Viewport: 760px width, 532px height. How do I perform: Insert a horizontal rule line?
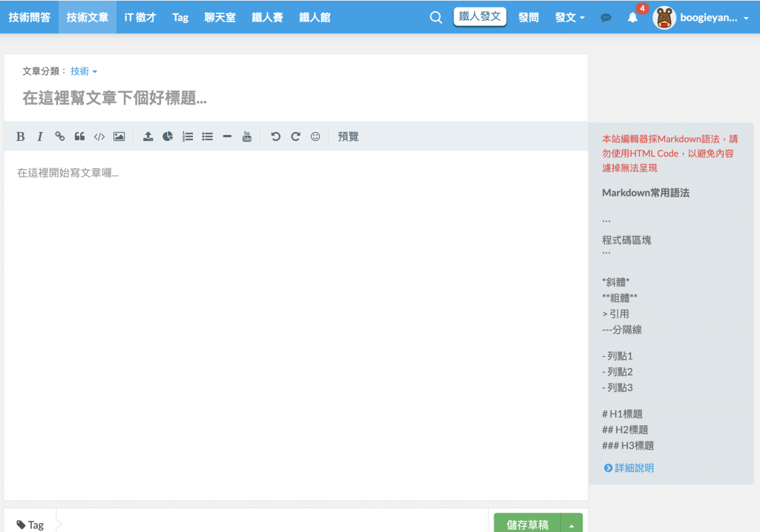pyautogui.click(x=227, y=137)
